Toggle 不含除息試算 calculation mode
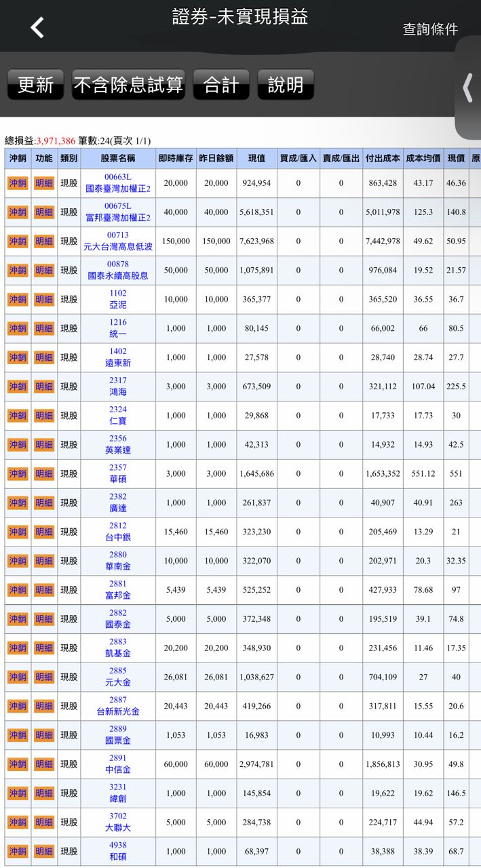Viewport: 481px width, 868px height. click(x=128, y=85)
